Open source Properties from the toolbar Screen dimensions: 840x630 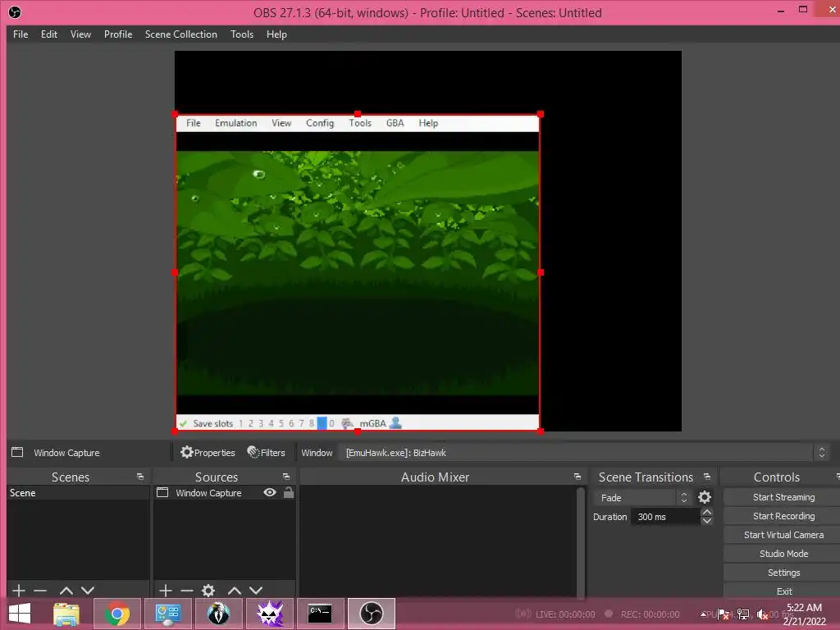pyautogui.click(x=208, y=453)
